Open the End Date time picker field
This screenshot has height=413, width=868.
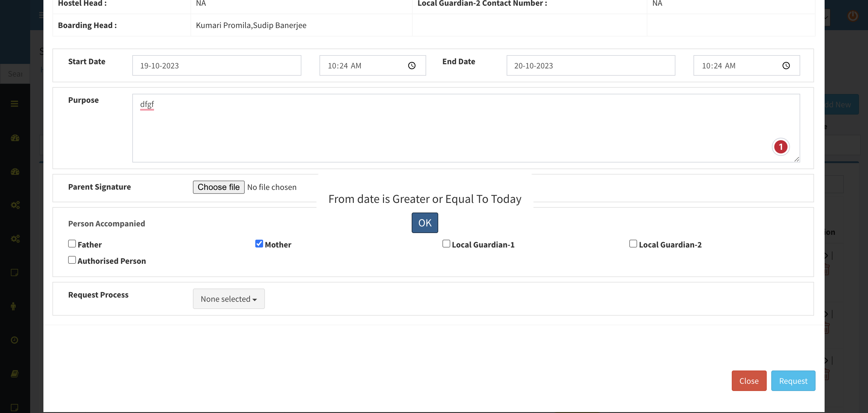coord(738,66)
